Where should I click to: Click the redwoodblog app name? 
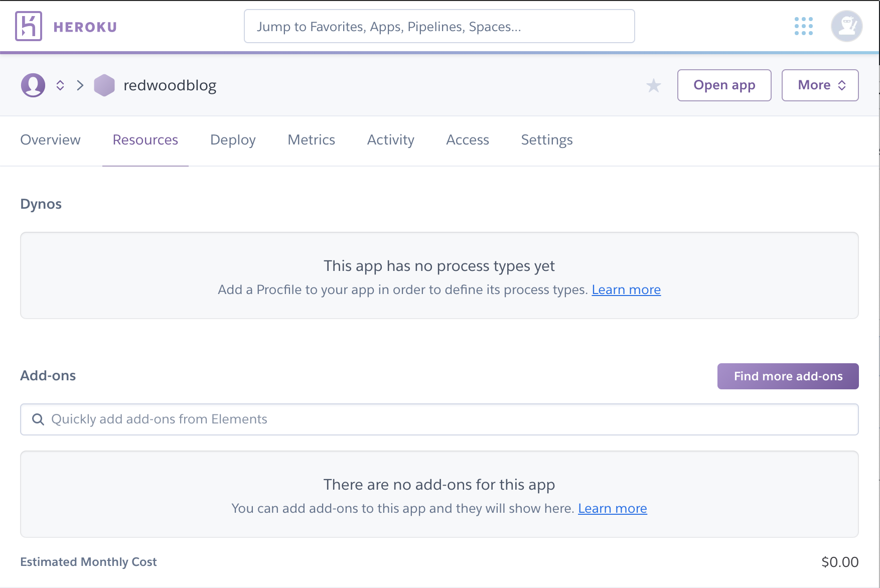point(170,85)
